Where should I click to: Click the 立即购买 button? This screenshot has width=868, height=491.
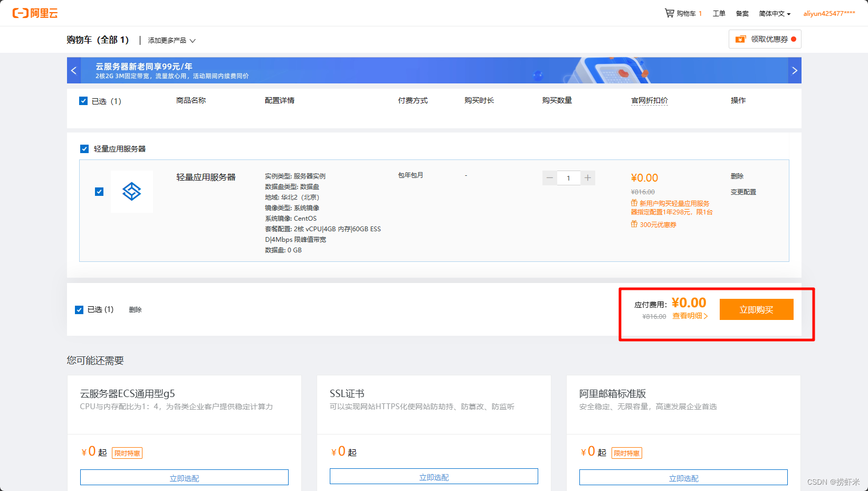[x=756, y=309]
